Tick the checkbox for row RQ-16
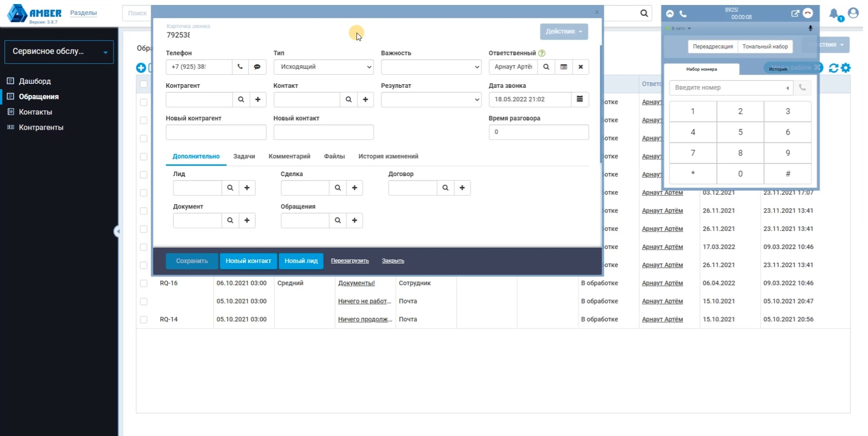868x436 pixels. point(144,283)
